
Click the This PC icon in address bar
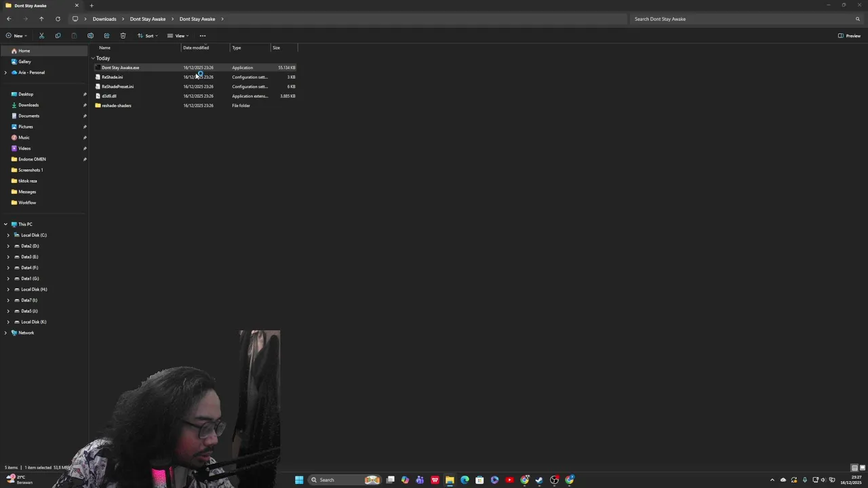click(75, 19)
